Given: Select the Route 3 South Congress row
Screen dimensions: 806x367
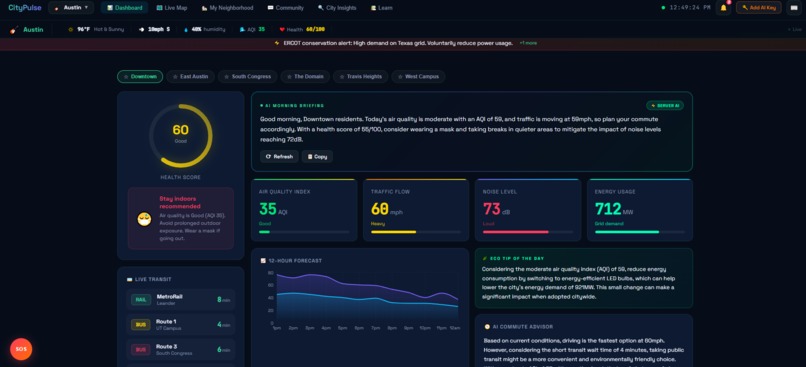Looking at the screenshot, I should [x=180, y=350].
